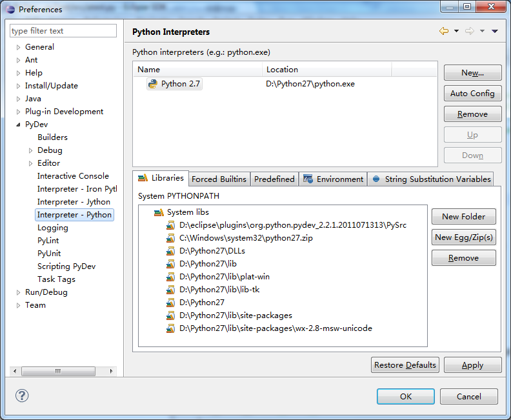The image size is (511, 420).
Task: Click the Name column header
Action: (x=198, y=70)
